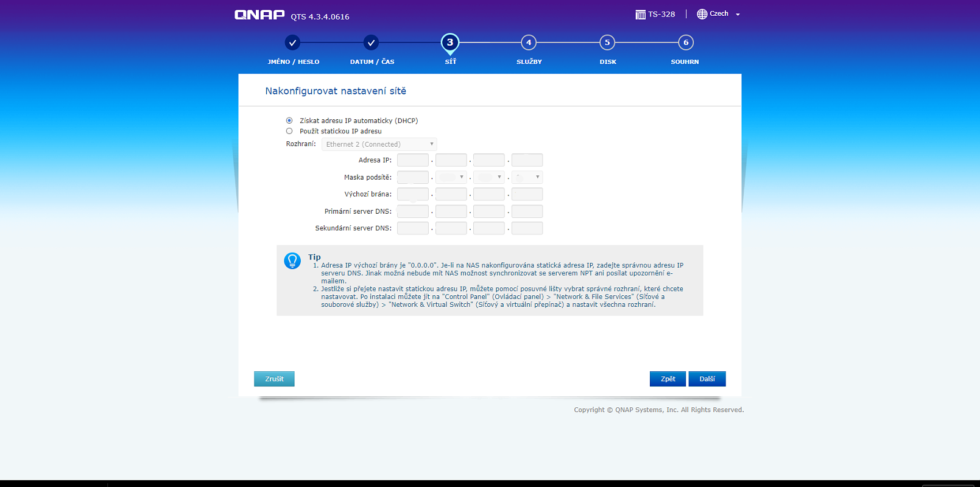Click the Tip lightbulb icon

tap(292, 261)
